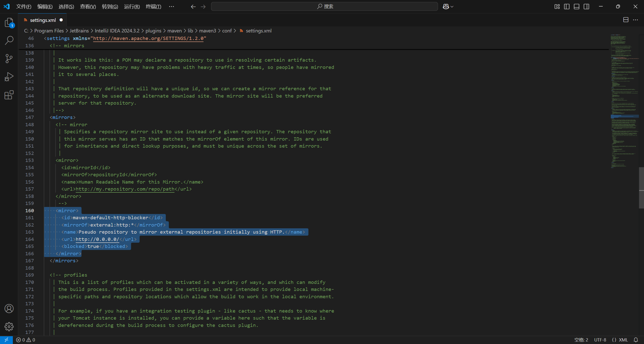Screen dimensions: 644x344
Task: Click the closing </mirrors> tag on line 167
Action: [64, 261]
